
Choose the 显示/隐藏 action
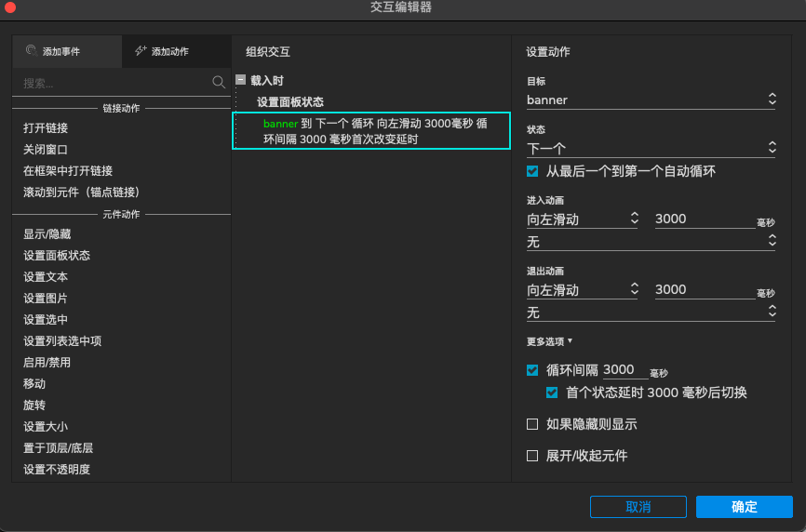point(47,234)
